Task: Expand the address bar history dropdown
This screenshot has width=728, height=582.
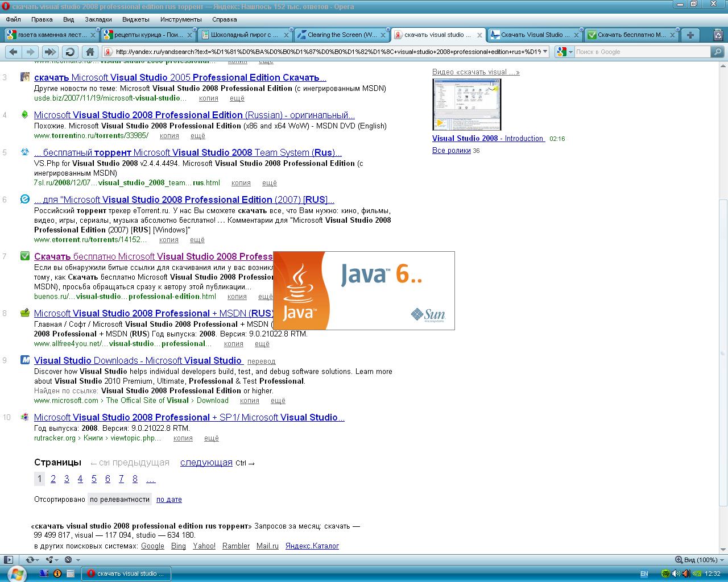Action: pyautogui.click(x=545, y=52)
